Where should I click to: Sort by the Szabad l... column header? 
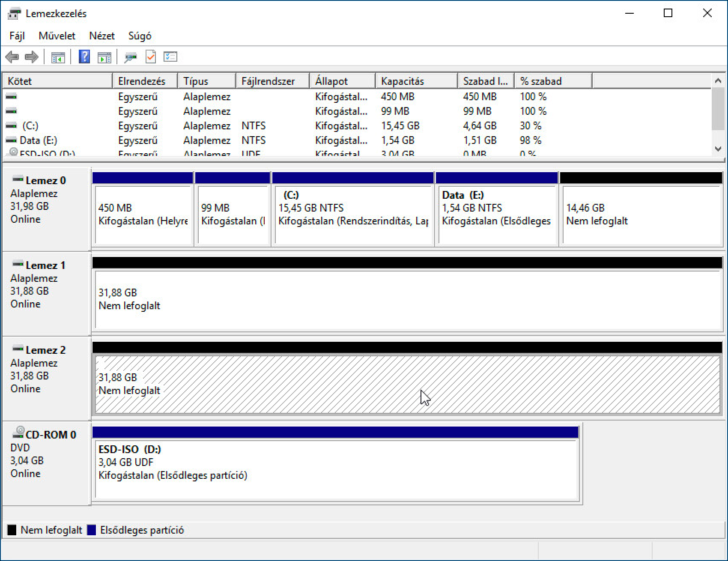(486, 81)
